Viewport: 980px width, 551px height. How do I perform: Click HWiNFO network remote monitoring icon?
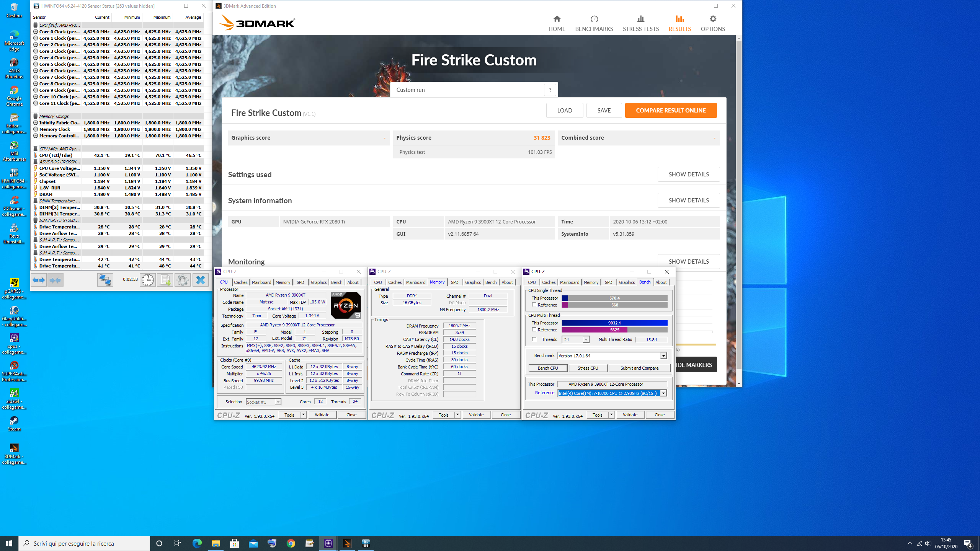(105, 280)
